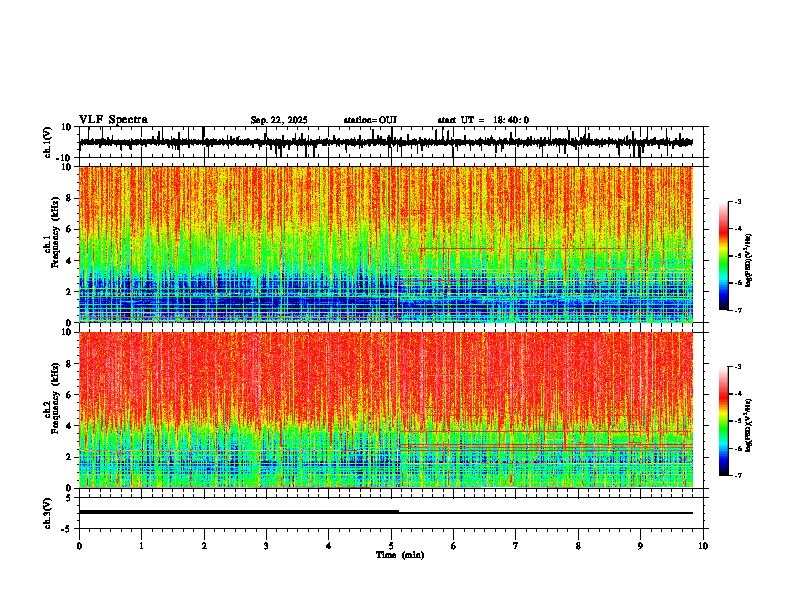
Task: Click the 'VLF Spectra' plot title
Action: coord(113,120)
